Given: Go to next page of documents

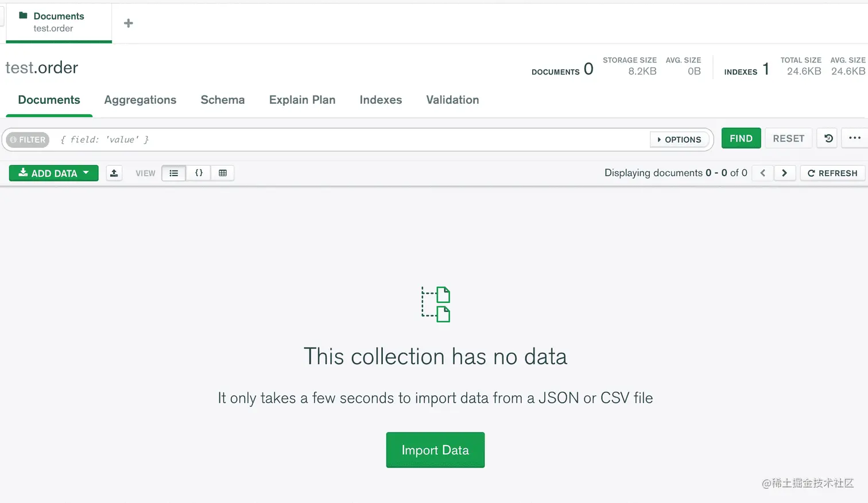Looking at the screenshot, I should click(785, 173).
